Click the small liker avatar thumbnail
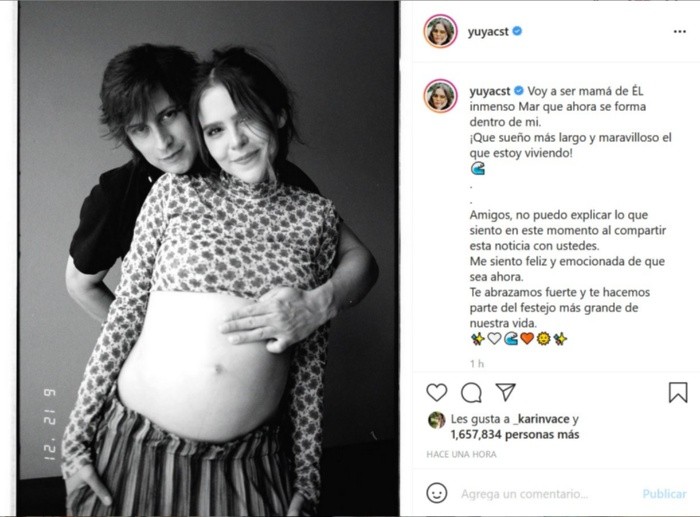 click(x=437, y=420)
